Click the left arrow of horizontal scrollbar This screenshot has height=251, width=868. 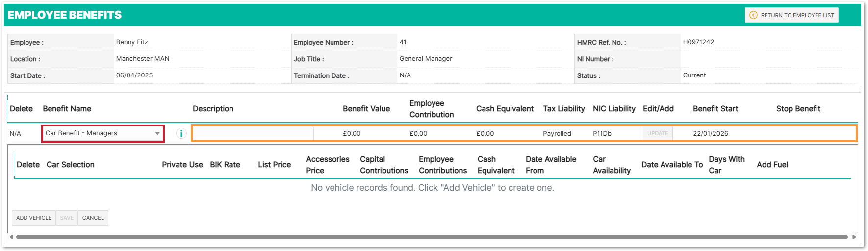pos(11,237)
